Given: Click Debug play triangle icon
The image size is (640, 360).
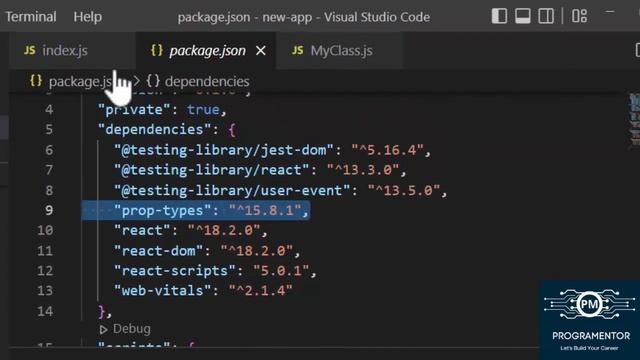Looking at the screenshot, I should pos(103,329).
